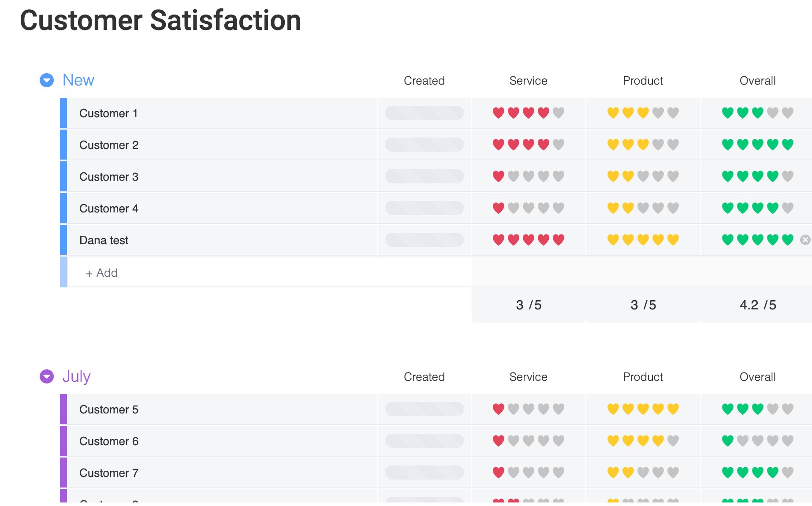Collapse the New group
812x506 pixels.
[x=47, y=80]
